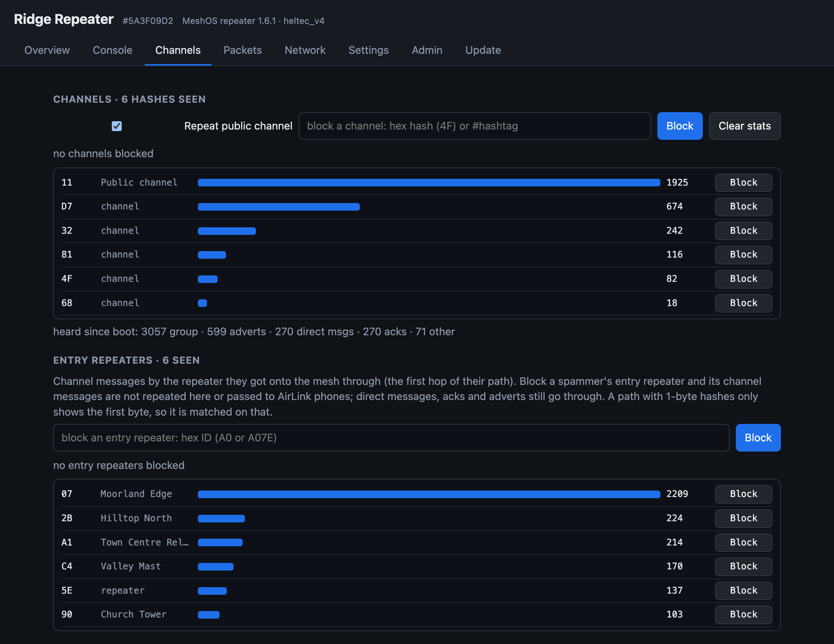The image size is (834, 644).
Task: Block channel 32
Action: point(743,230)
